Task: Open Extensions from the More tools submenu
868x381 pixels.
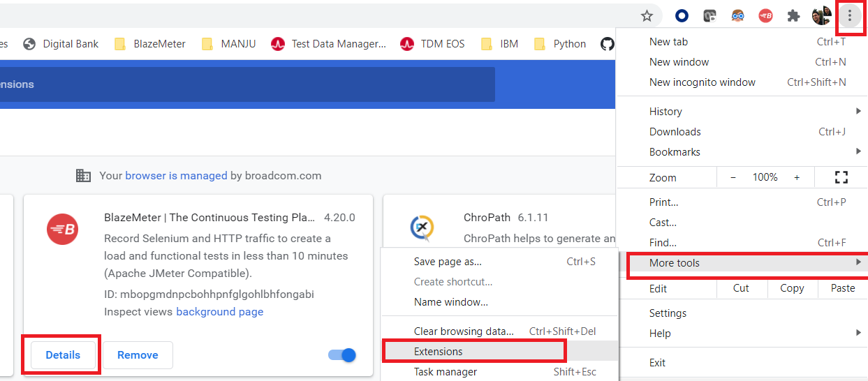Action: pyautogui.click(x=499, y=352)
